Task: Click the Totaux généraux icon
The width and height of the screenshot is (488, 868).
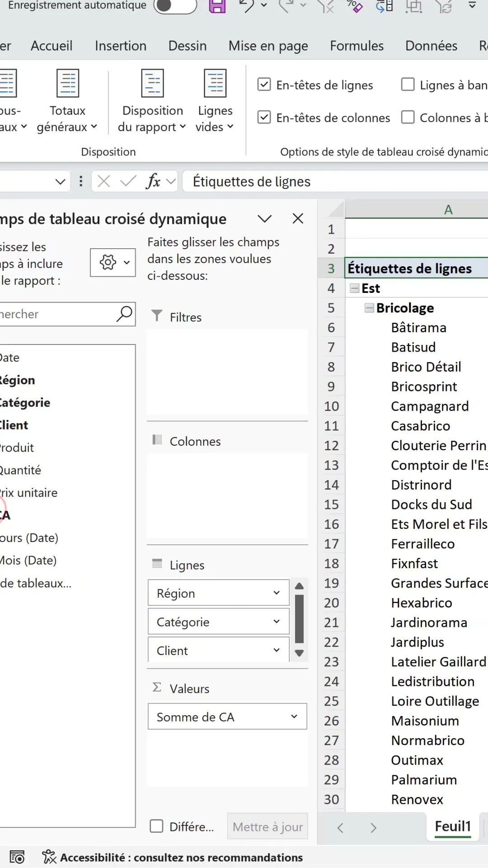Action: pos(68,83)
